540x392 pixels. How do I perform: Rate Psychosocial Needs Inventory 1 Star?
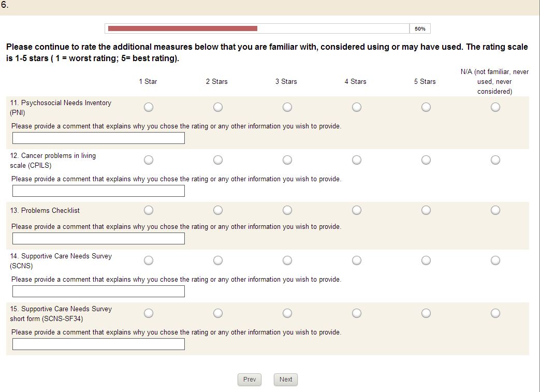[149, 107]
